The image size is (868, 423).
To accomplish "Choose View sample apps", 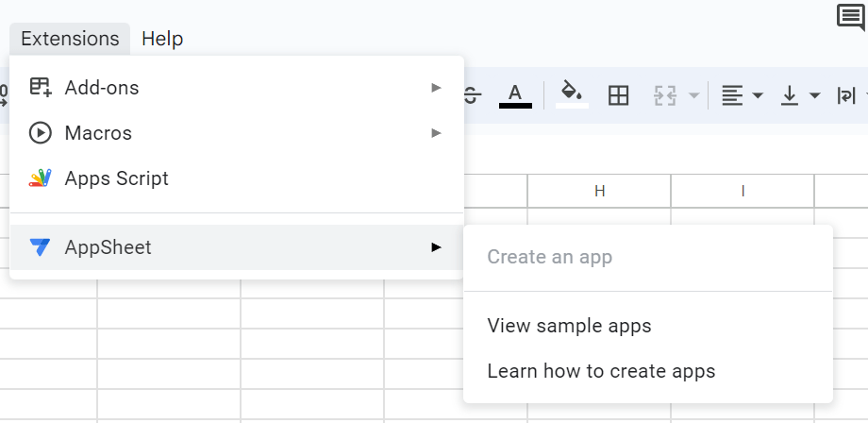I will tap(647, 326).
